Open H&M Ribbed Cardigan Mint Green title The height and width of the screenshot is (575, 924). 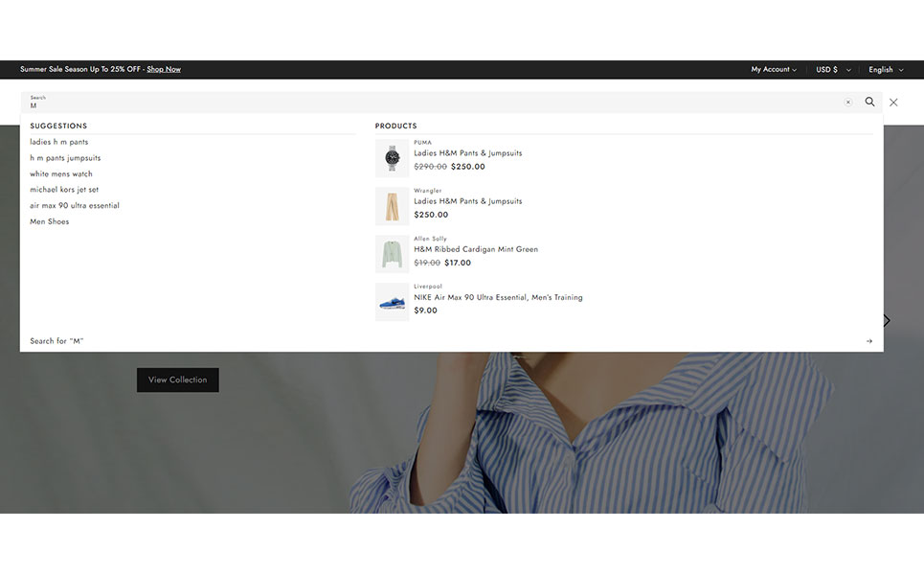coord(476,249)
